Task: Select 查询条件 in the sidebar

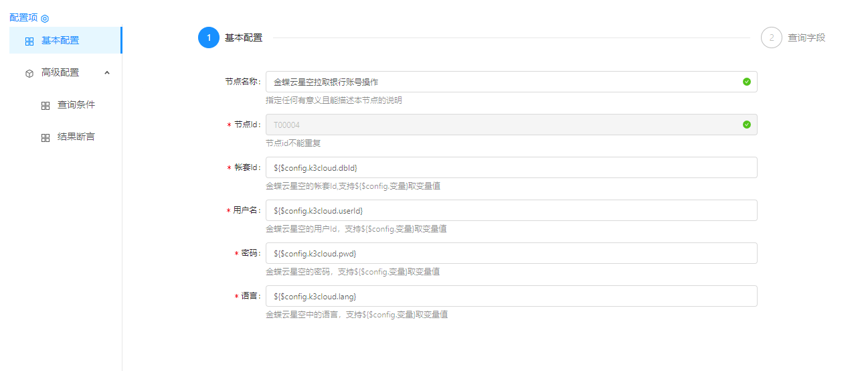Action: pos(76,105)
